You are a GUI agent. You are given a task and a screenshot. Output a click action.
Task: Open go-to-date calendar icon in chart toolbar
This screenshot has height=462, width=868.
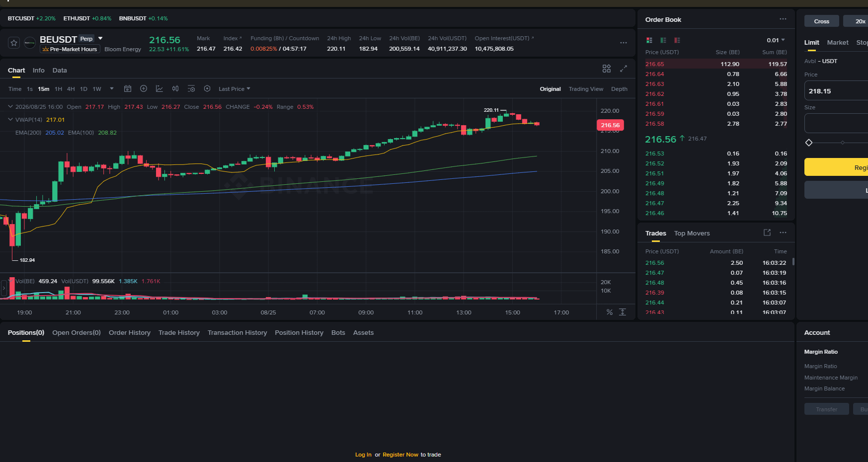128,88
